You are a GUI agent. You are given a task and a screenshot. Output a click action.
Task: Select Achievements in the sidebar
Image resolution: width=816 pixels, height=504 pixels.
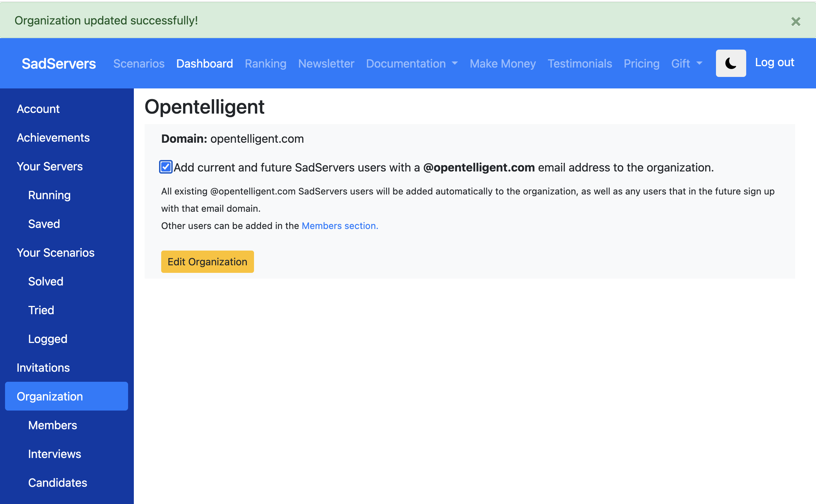pos(53,137)
